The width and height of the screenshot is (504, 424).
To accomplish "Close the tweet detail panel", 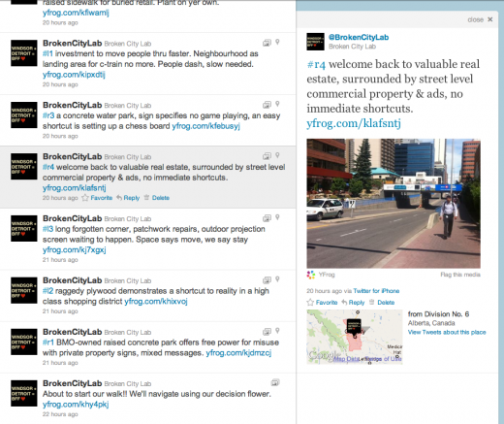I will [x=480, y=19].
